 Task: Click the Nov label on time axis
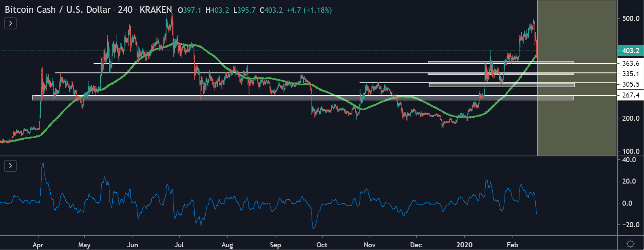click(x=370, y=245)
